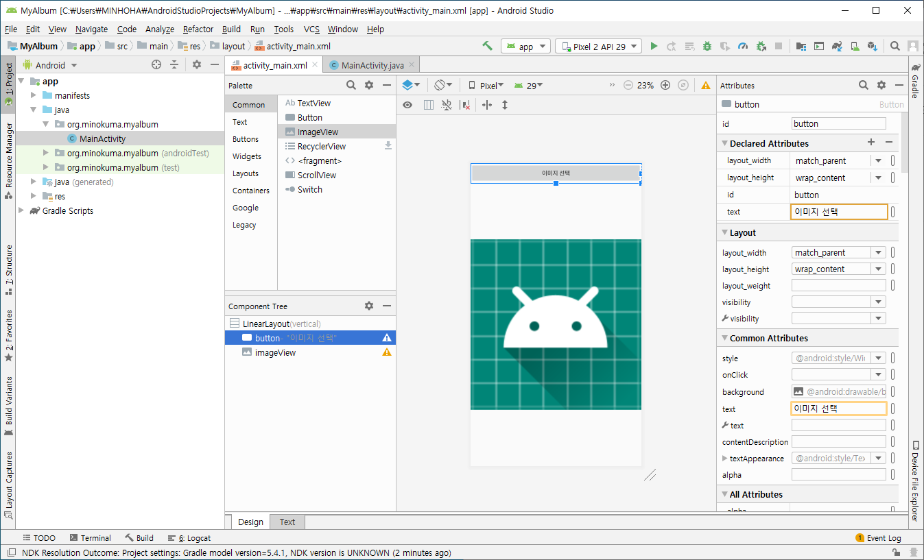Open API 29 version dropdown
This screenshot has height=560, width=924.
point(528,86)
